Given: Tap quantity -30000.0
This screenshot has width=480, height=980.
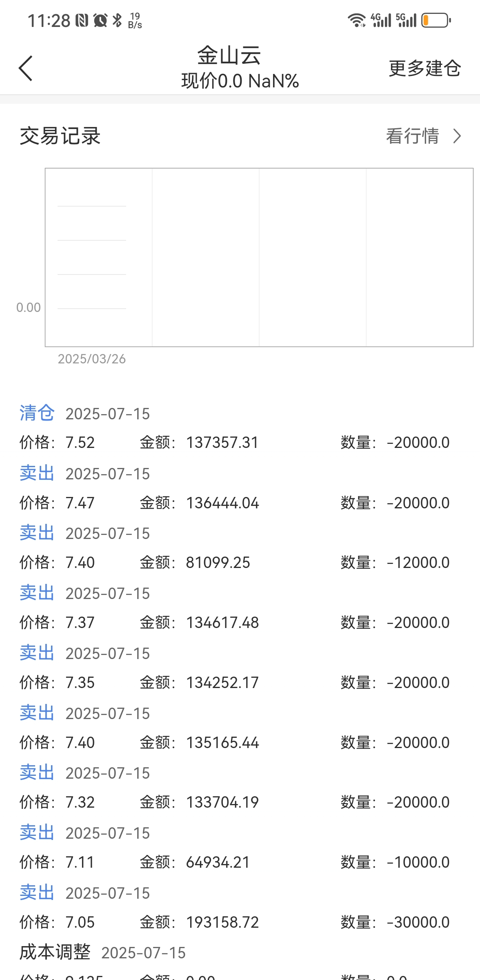Looking at the screenshot, I should pos(418,922).
